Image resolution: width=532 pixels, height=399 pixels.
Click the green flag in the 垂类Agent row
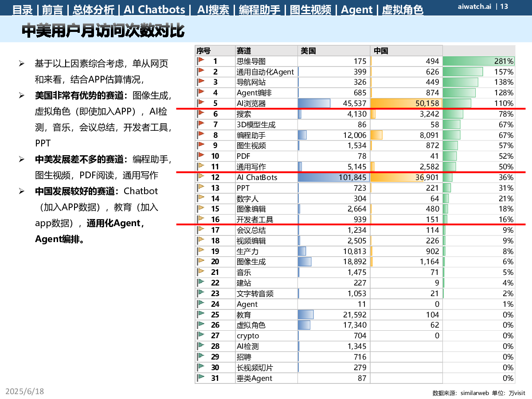pyautogui.click(x=200, y=377)
